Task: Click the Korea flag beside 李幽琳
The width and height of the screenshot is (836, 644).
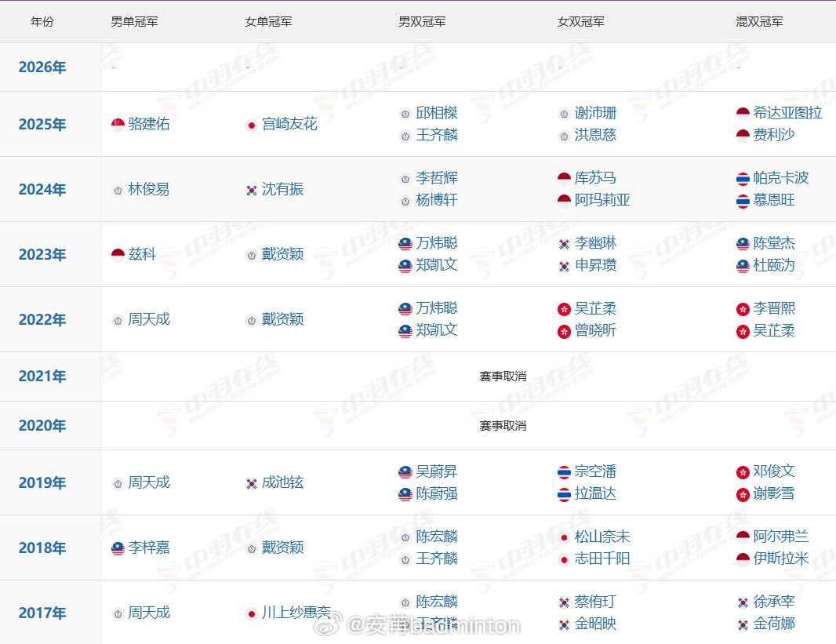Action: click(564, 244)
